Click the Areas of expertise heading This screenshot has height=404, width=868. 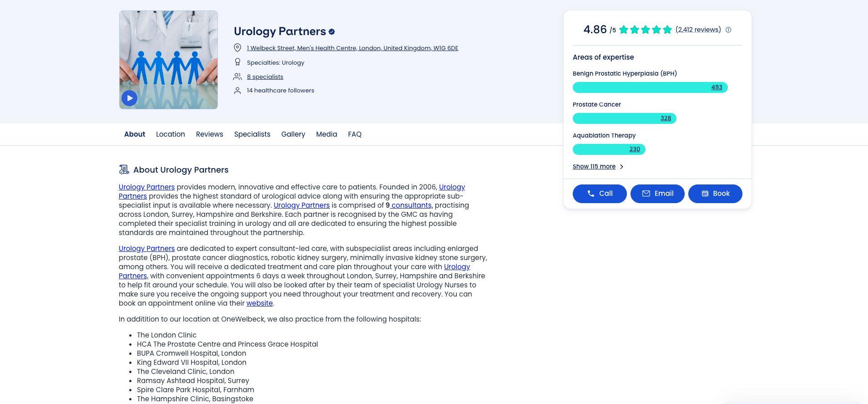tap(603, 57)
